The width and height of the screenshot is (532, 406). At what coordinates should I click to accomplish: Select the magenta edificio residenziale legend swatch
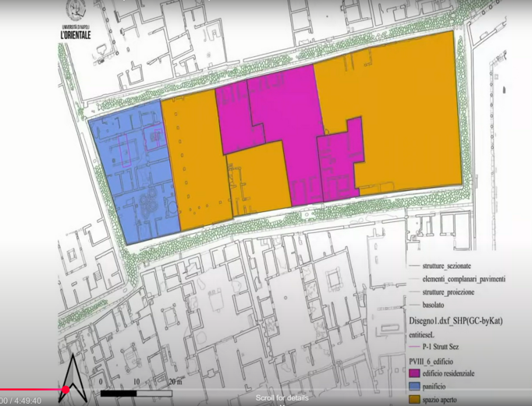(414, 373)
